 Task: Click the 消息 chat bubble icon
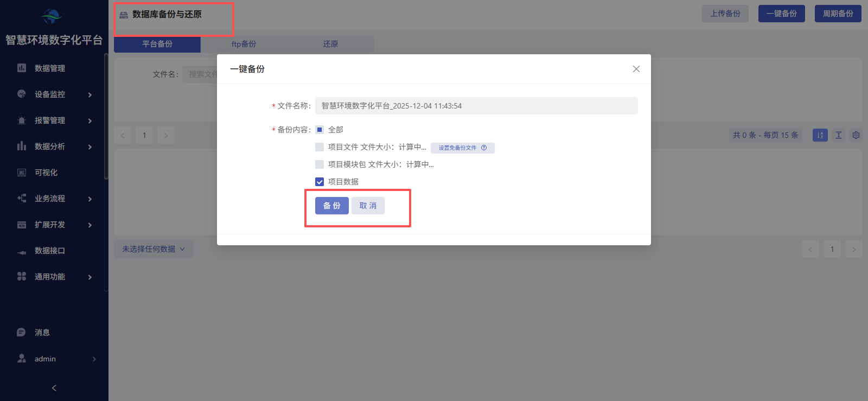tap(21, 332)
